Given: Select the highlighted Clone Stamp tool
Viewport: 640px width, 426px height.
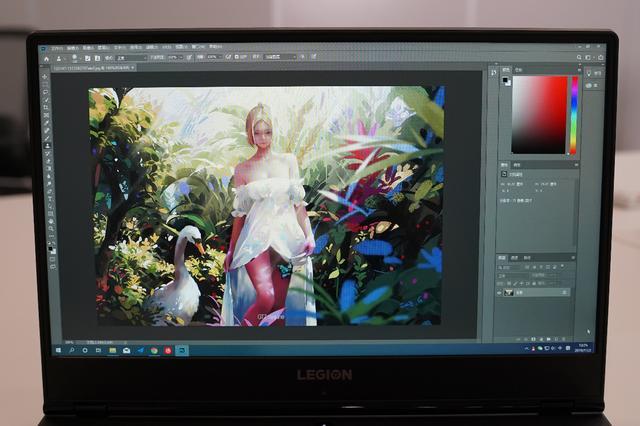Looking at the screenshot, I should point(48,146).
